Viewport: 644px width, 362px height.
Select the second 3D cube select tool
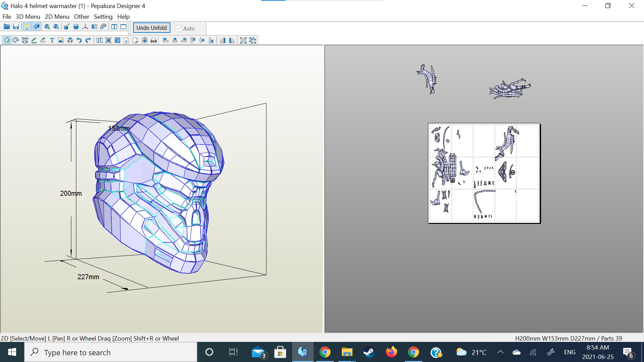point(56,27)
